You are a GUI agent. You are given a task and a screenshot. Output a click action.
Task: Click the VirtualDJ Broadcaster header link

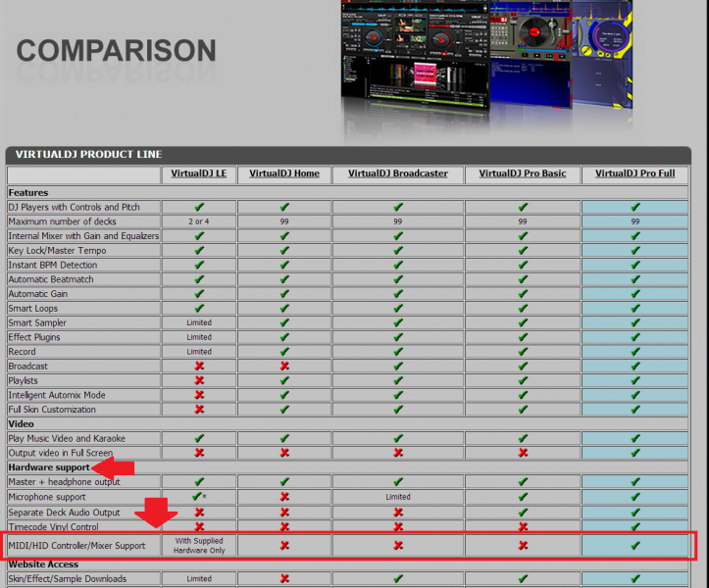398,173
